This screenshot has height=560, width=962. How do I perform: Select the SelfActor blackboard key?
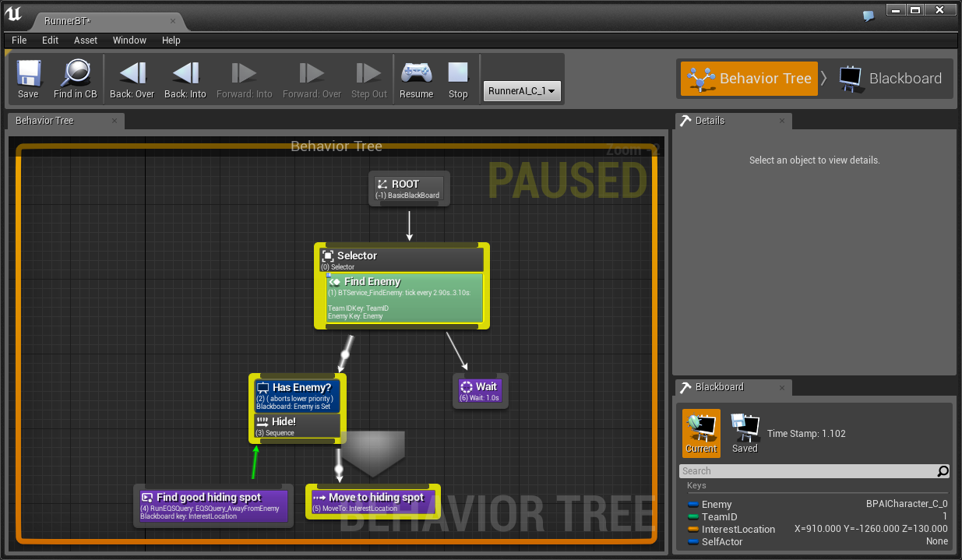point(818,541)
